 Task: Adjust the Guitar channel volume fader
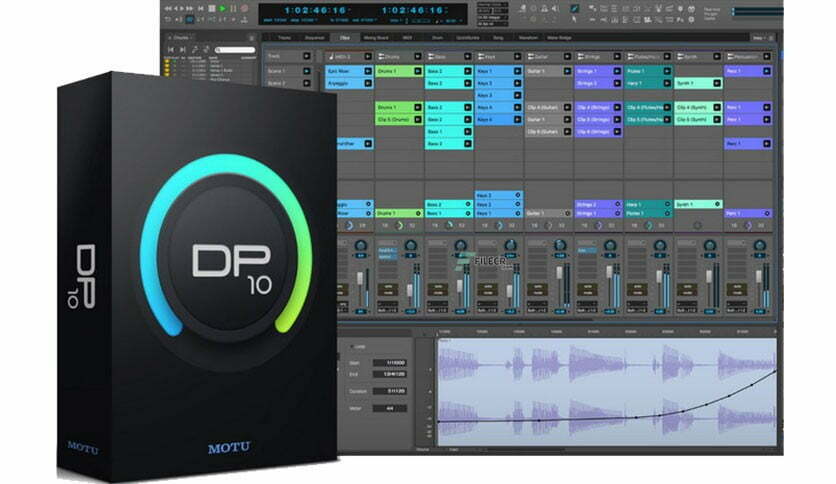point(559,273)
